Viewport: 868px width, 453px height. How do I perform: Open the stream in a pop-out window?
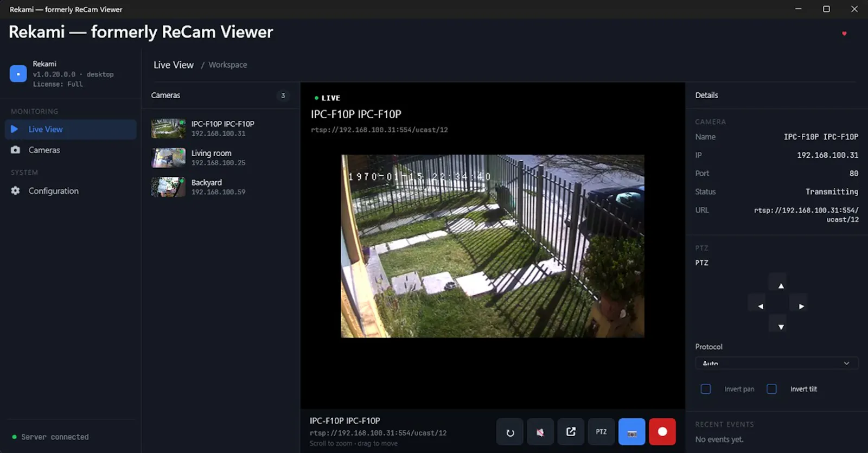(571, 432)
